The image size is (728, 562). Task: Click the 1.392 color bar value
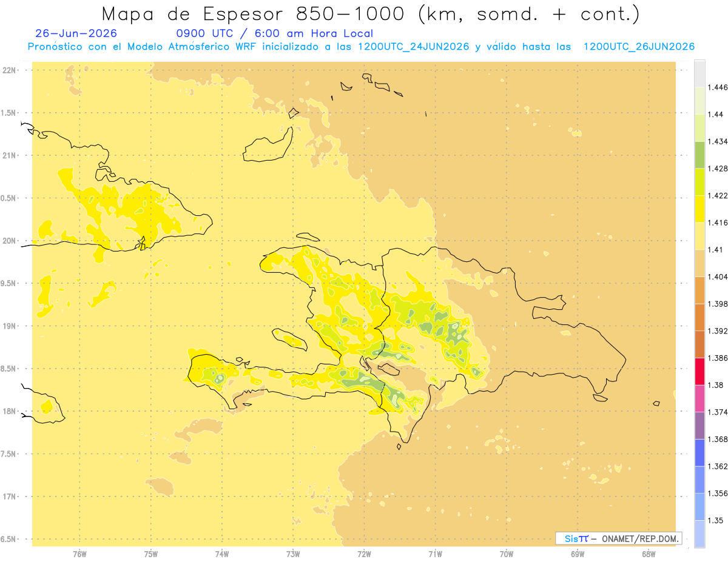[719, 331]
